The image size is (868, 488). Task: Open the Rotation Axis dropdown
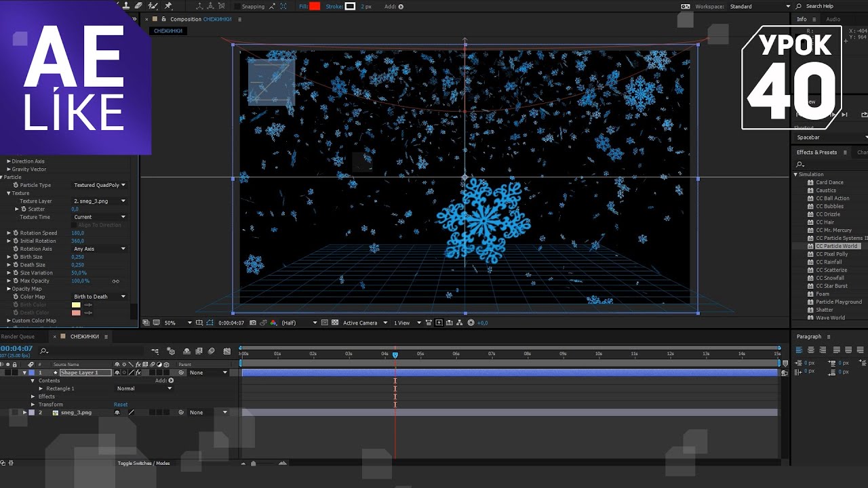[100, 249]
